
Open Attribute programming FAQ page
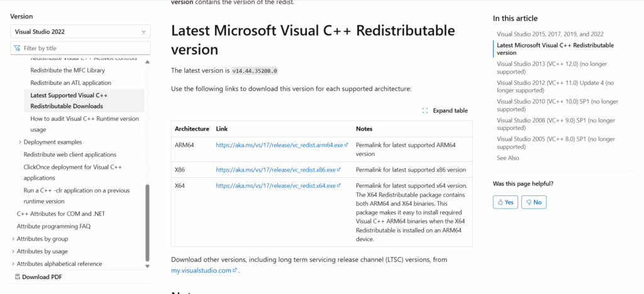point(53,226)
